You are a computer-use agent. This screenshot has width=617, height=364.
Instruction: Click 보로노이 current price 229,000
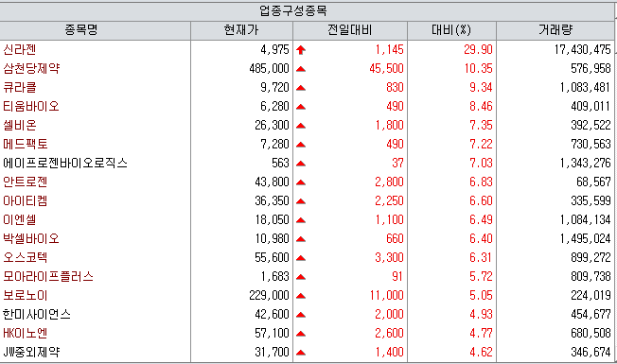pos(269,295)
